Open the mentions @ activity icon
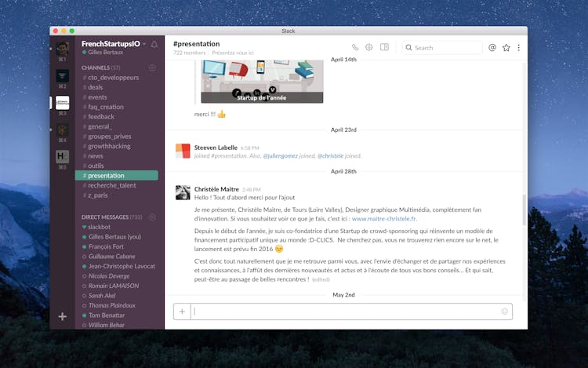The image size is (588, 368). pos(492,47)
